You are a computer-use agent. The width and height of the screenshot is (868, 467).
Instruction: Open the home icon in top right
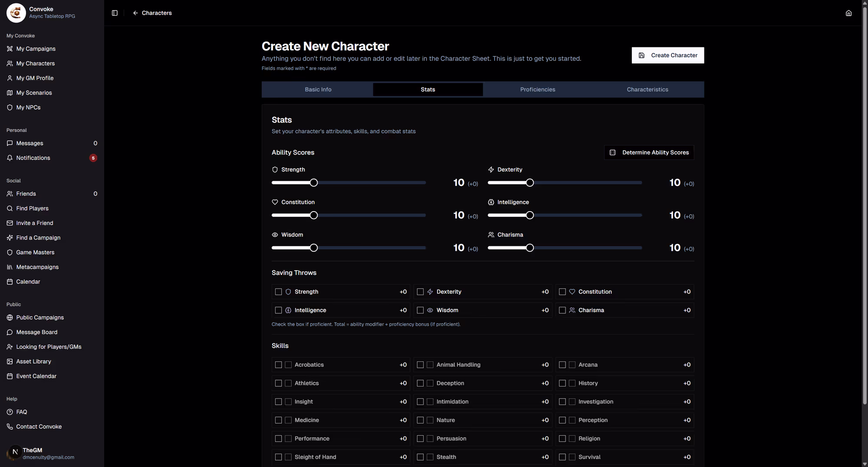[x=848, y=13]
